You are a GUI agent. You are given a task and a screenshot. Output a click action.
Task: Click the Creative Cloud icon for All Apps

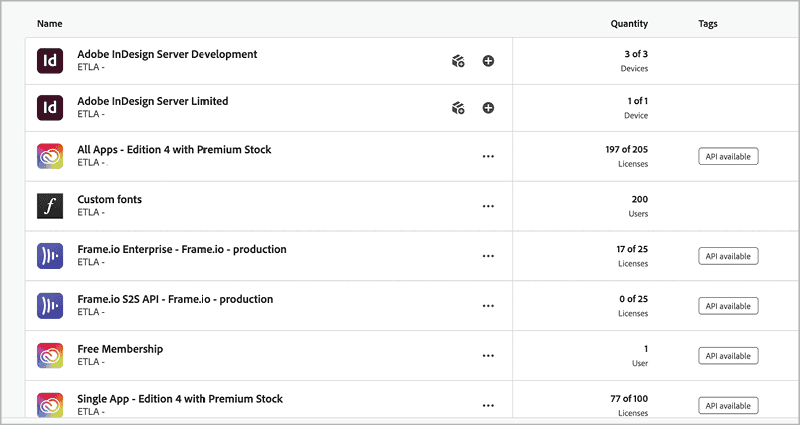(x=50, y=156)
